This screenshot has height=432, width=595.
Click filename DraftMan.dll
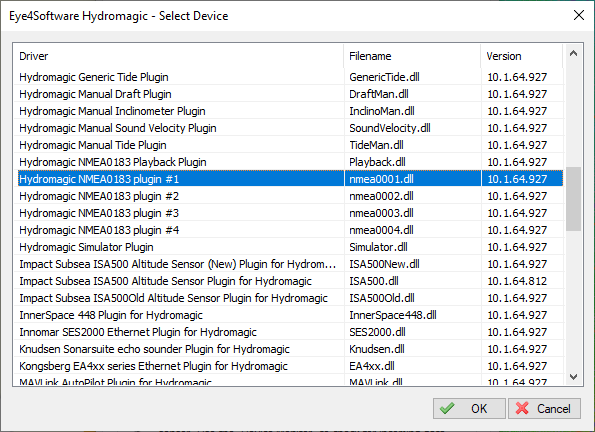(379, 94)
